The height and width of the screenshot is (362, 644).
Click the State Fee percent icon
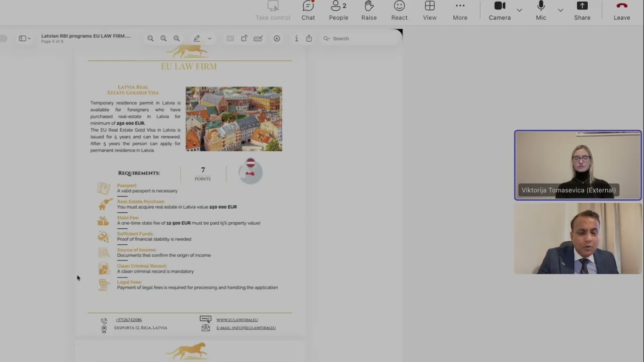(x=103, y=220)
